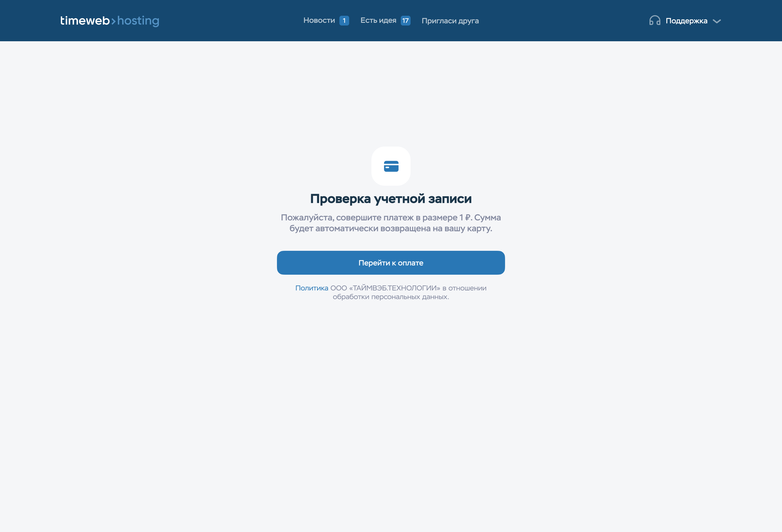Viewport: 782px width, 532px height.
Task: Open the Новости menu item
Action: pyautogui.click(x=319, y=21)
